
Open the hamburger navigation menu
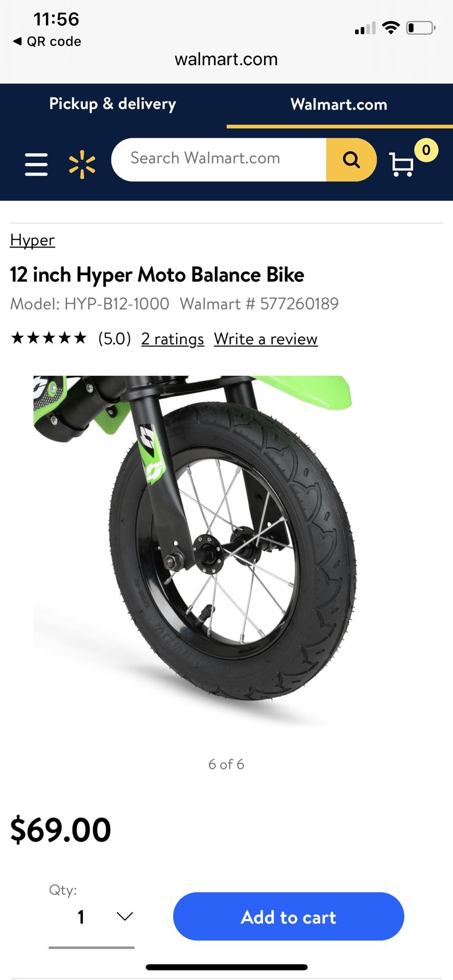36,164
